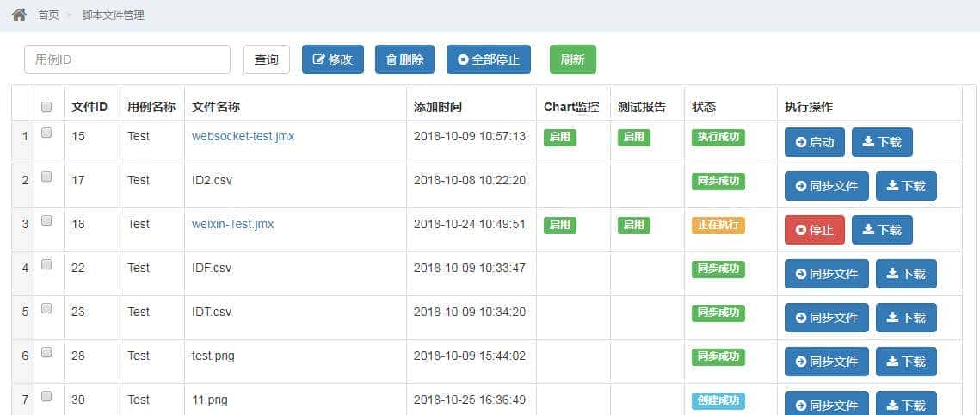Click 下载 download button for IDT.csv
The image size is (980, 415).
click(906, 317)
